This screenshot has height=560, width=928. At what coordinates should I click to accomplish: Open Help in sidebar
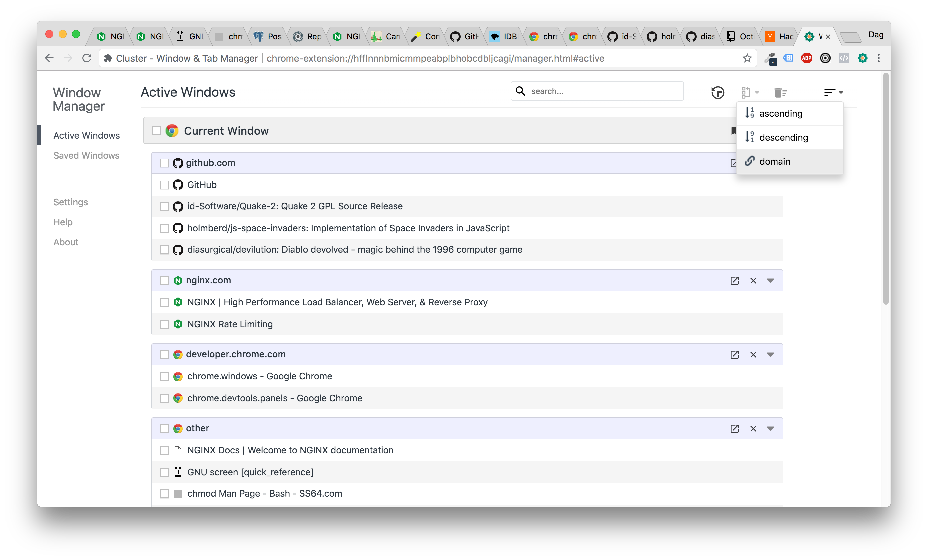coord(63,222)
